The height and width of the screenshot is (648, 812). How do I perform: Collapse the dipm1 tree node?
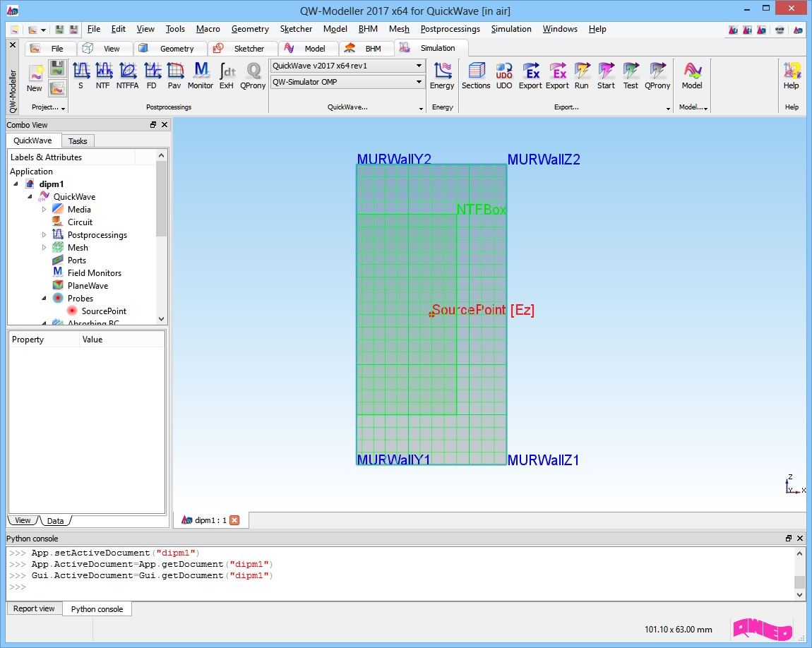[16, 184]
